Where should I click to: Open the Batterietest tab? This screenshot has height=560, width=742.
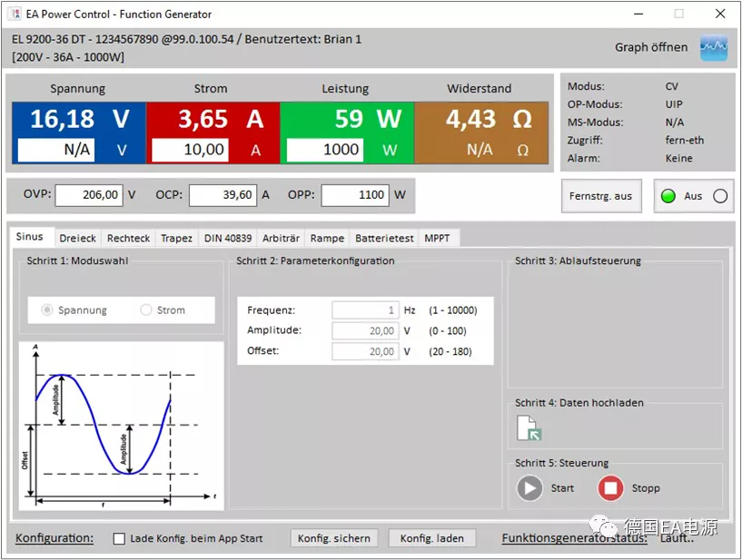click(384, 238)
